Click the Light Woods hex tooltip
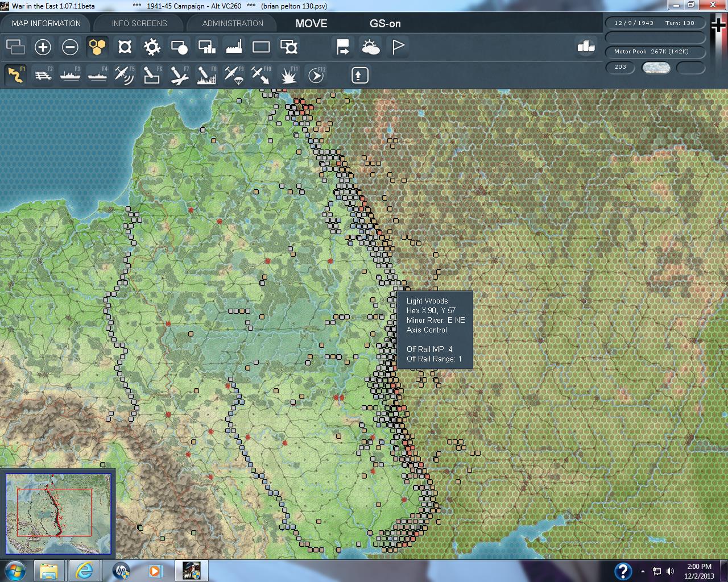This screenshot has height=582, width=728. [435, 330]
